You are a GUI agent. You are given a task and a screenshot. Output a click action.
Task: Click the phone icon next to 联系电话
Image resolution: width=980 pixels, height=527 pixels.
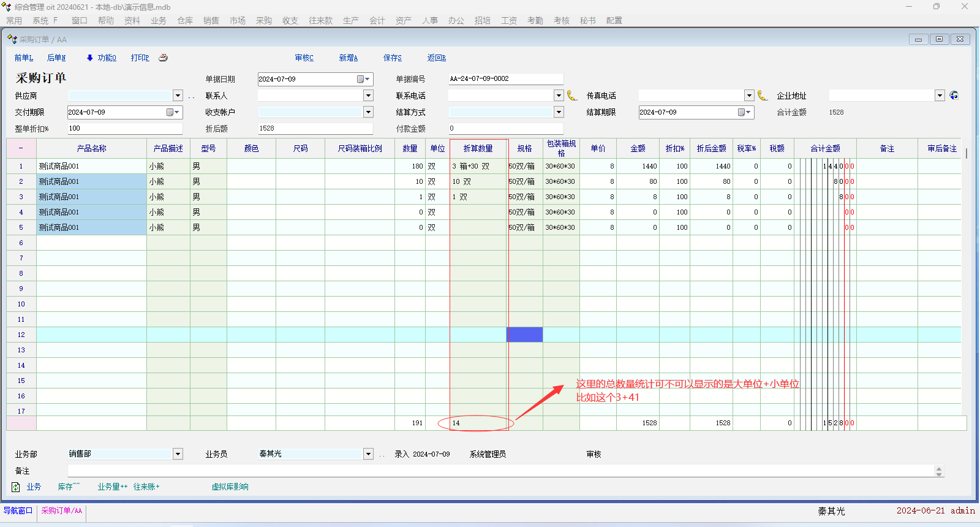click(x=572, y=96)
